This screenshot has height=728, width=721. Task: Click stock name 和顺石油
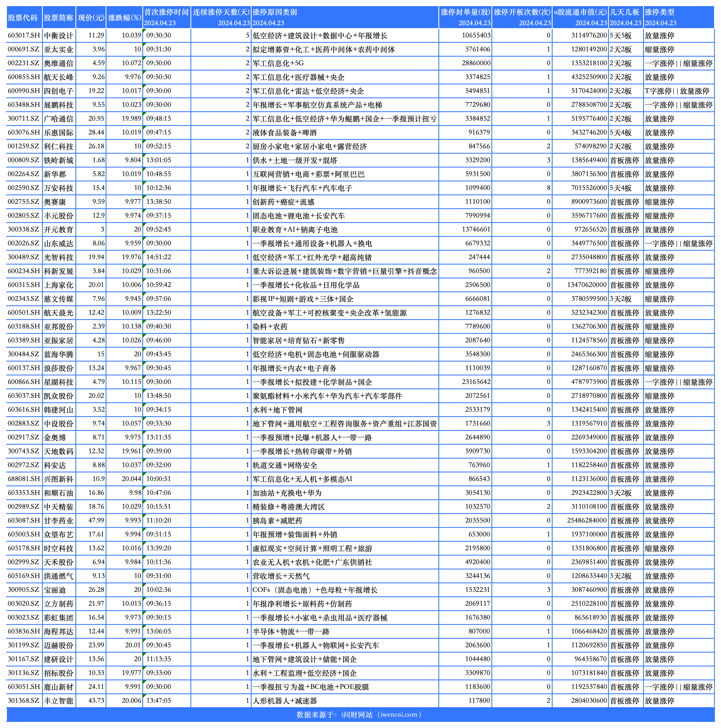(x=59, y=493)
